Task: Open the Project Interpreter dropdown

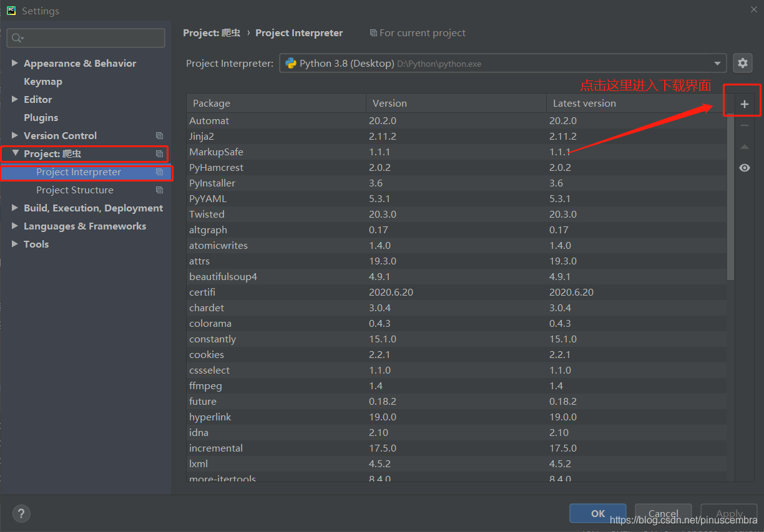Action: pyautogui.click(x=503, y=63)
